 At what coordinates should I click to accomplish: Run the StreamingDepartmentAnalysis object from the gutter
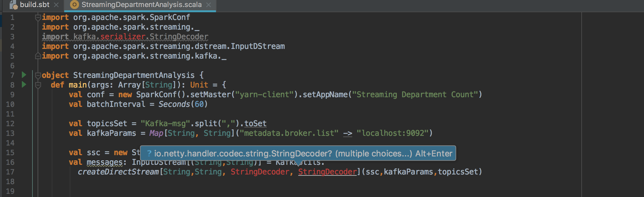click(24, 75)
